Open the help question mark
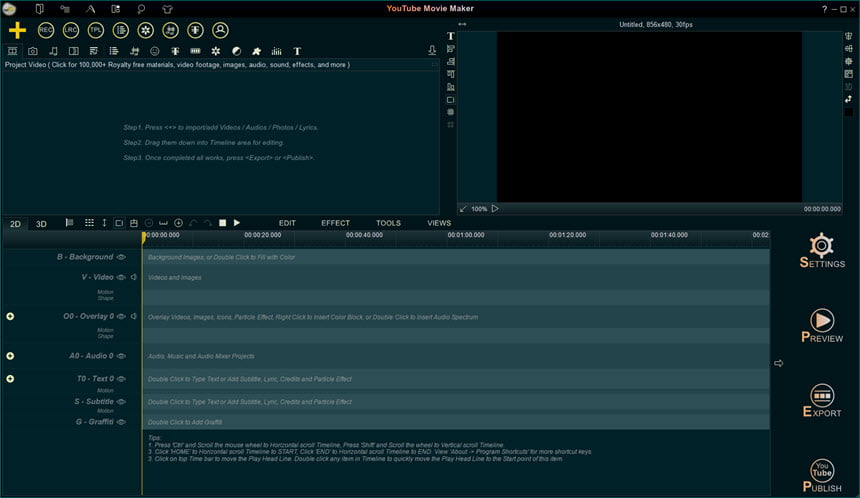 click(824, 9)
